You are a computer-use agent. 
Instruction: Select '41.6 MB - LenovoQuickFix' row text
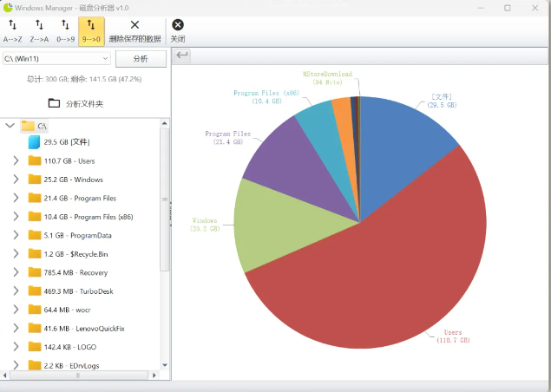point(84,329)
